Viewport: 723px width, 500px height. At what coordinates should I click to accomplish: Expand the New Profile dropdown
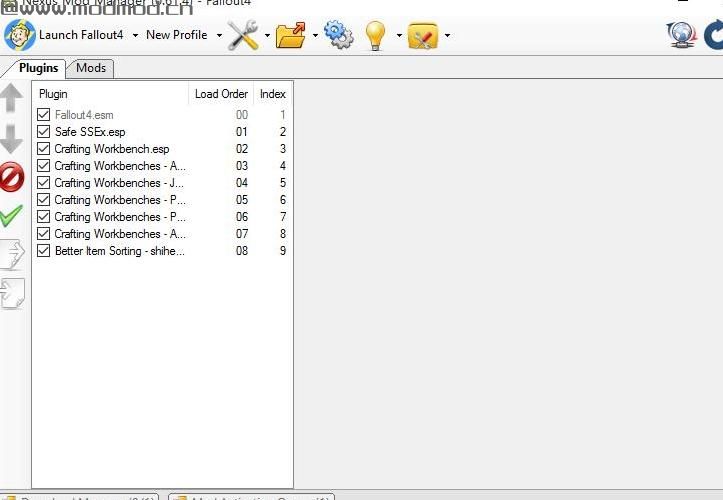[217, 35]
